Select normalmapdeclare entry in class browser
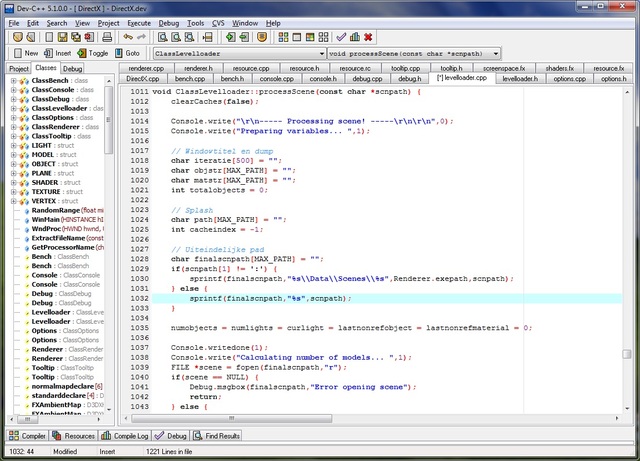Image resolution: width=640 pixels, height=461 pixels. coord(67,386)
